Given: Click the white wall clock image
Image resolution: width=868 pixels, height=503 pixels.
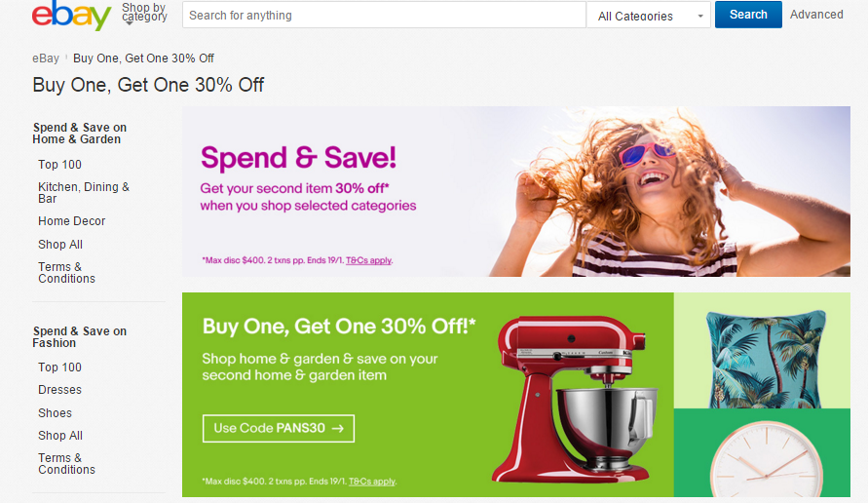Looking at the screenshot, I should (x=766, y=460).
